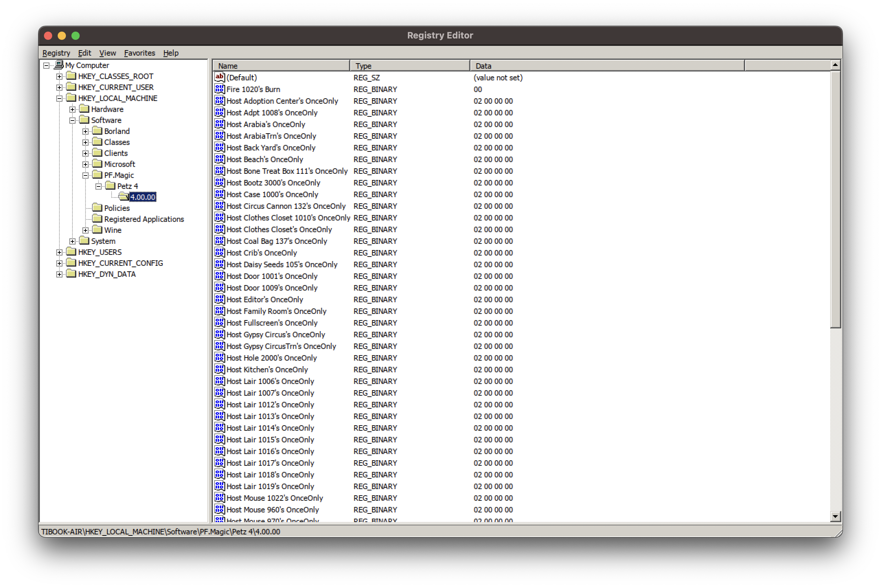Expand the HKEY_CLASSES_ROOT key

(x=59, y=77)
